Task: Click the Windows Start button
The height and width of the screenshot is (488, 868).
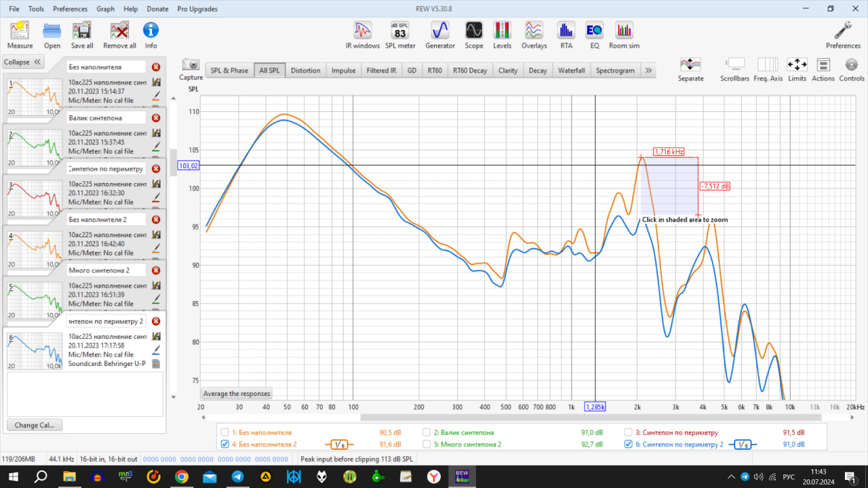Action: pos(12,476)
